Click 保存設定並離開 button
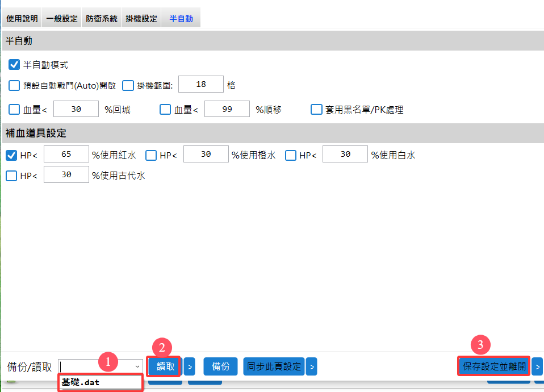544x392 pixels. [x=494, y=366]
